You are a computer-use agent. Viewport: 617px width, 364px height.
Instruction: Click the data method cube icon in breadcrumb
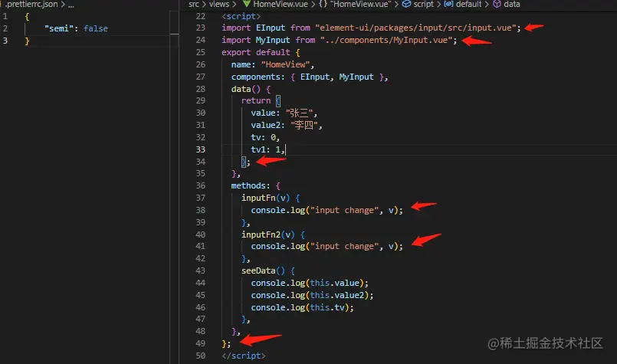pyautogui.click(x=497, y=4)
